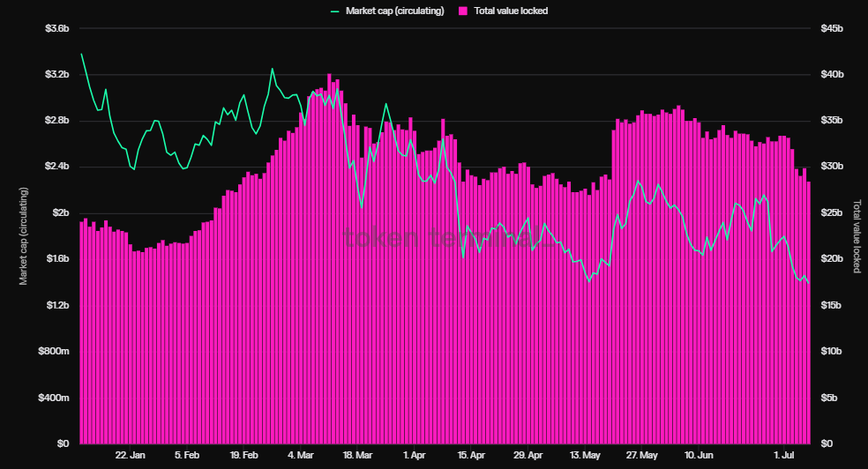Click the $5b right axis label
The image size is (868, 469).
(828, 398)
